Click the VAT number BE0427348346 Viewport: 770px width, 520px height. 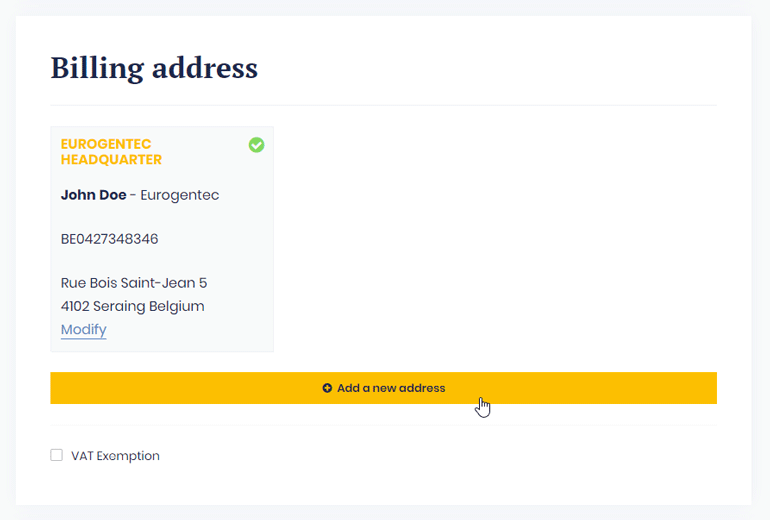coord(109,239)
